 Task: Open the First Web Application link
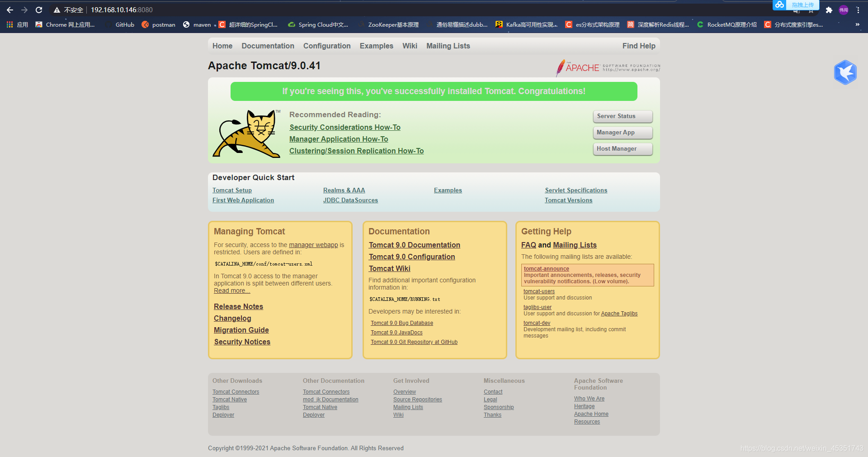point(243,200)
